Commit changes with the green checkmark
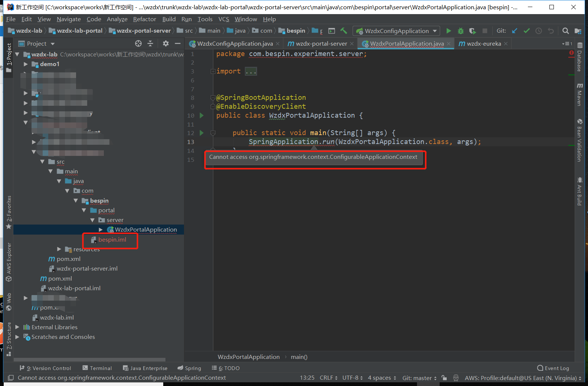This screenshot has width=588, height=386. [x=526, y=31]
